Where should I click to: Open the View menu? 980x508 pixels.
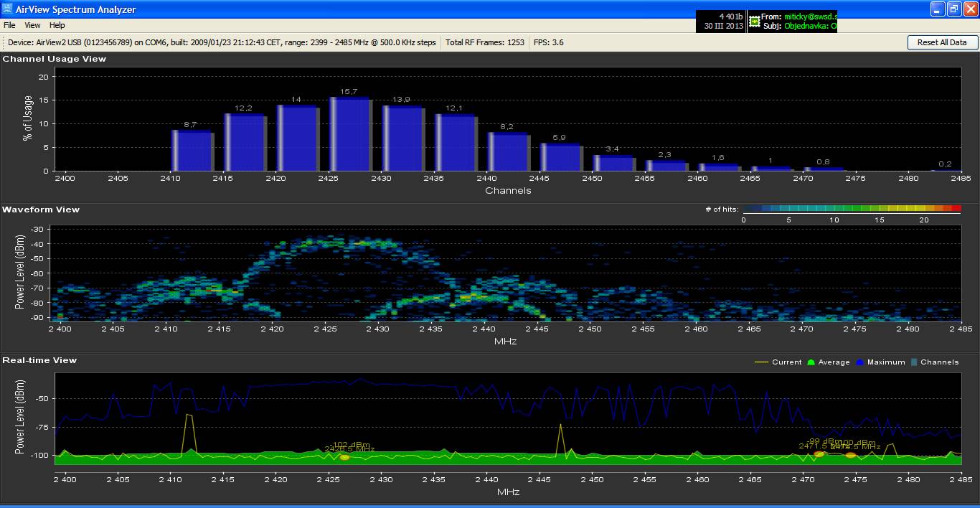(x=32, y=25)
